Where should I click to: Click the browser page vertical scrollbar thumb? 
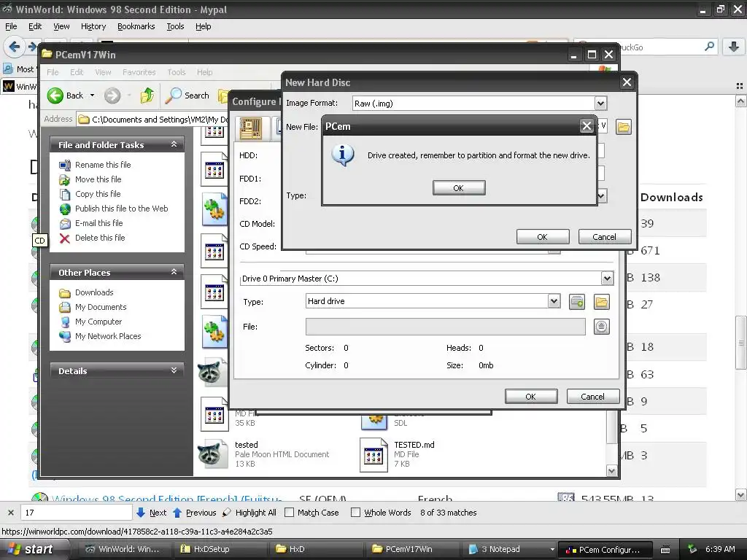(740, 342)
